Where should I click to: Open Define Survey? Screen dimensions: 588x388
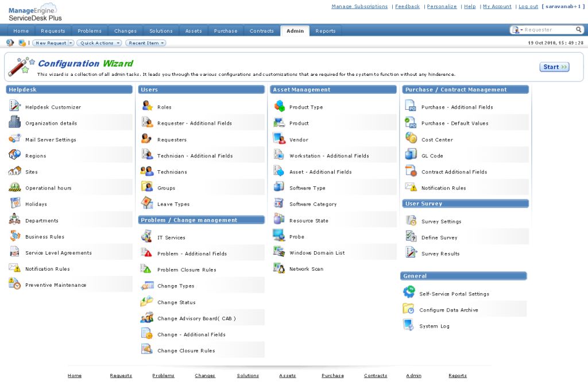(x=439, y=237)
